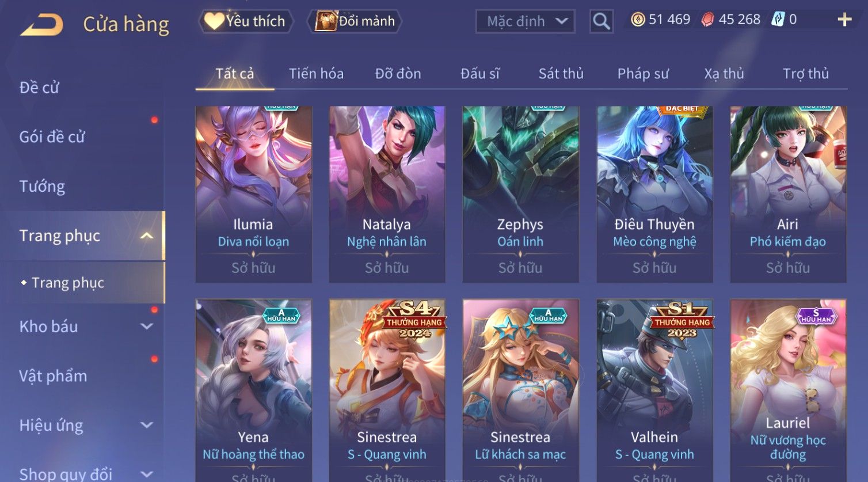Click the back arrow icon
The width and height of the screenshot is (868, 482).
[41, 25]
